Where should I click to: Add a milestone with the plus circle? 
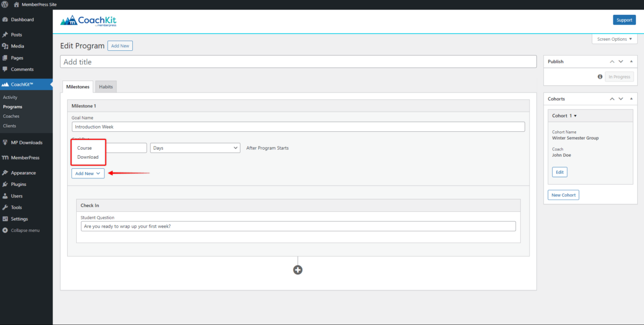tap(298, 270)
